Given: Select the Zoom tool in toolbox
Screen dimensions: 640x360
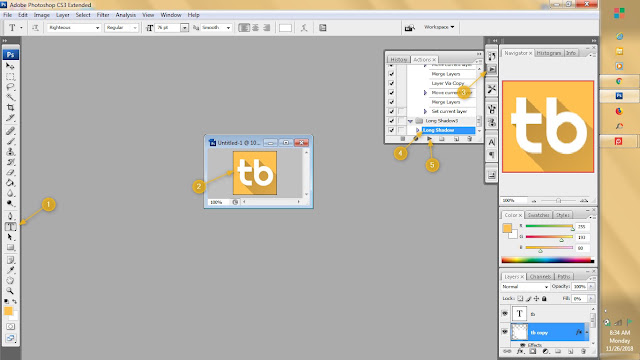Looking at the screenshot, I should 10,291.
